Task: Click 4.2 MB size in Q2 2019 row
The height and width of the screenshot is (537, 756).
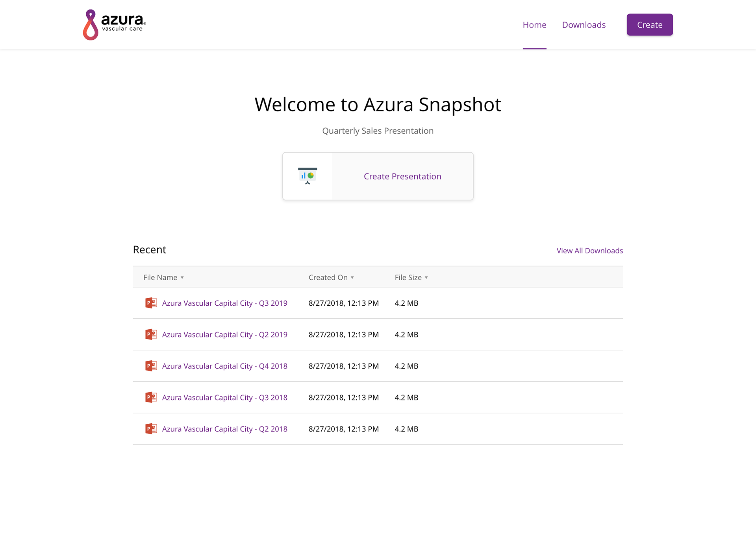Action: point(406,334)
